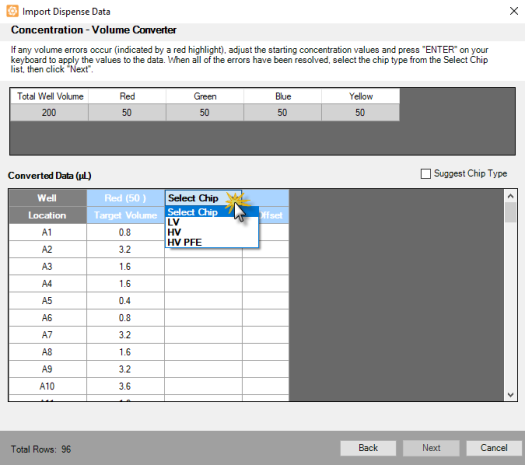
Task: Edit the Red starting concentration value
Action: pos(127,112)
